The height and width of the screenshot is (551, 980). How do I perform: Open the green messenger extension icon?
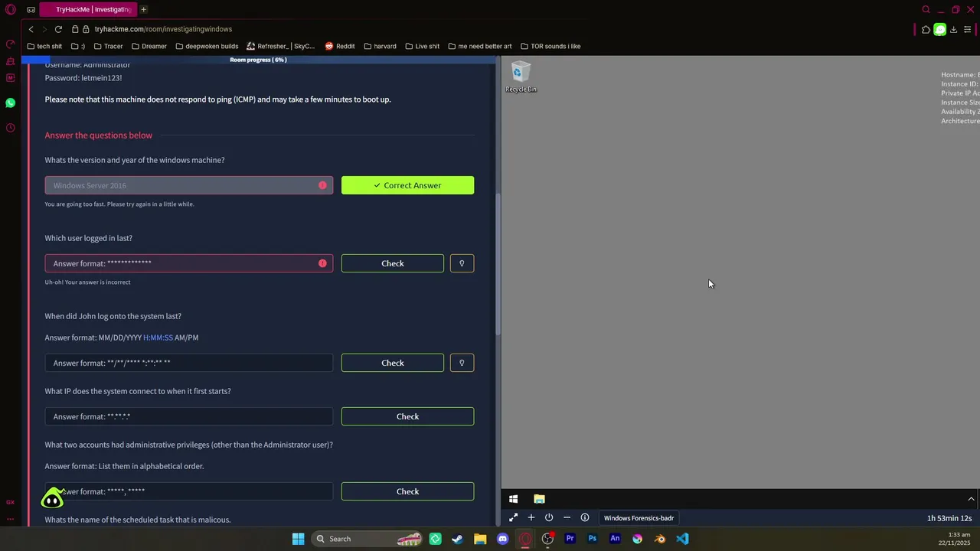(939, 29)
